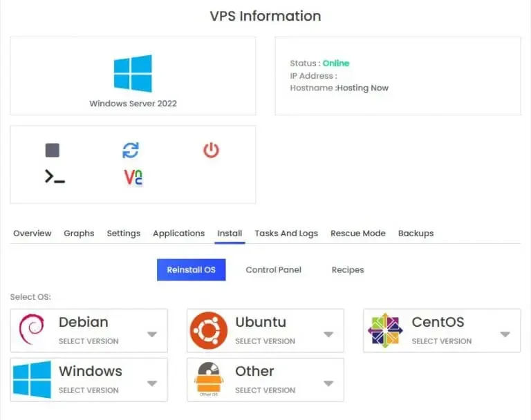Switch to the Overview tab
Viewport: 531px width, 420px height.
point(32,233)
